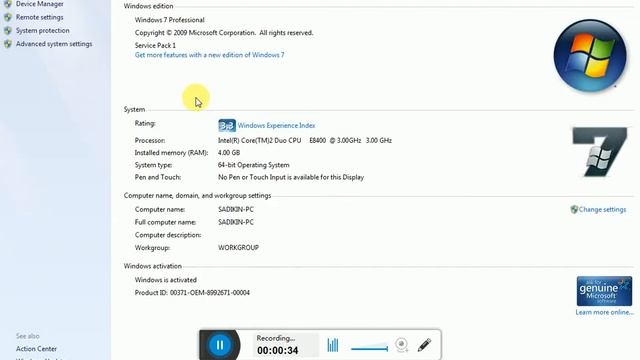Click the processor value Intel Core2 Duo E8400
Image resolution: width=640 pixels, height=360 pixels.
pos(304,140)
